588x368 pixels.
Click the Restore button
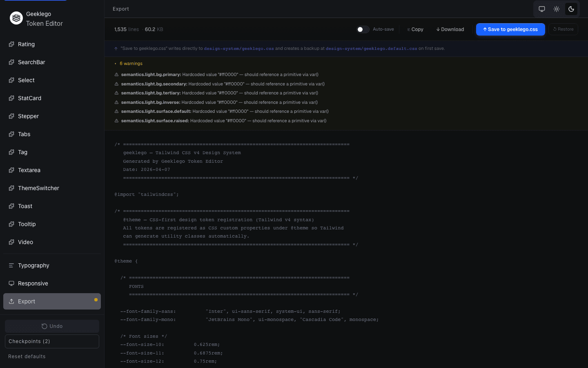(x=563, y=29)
